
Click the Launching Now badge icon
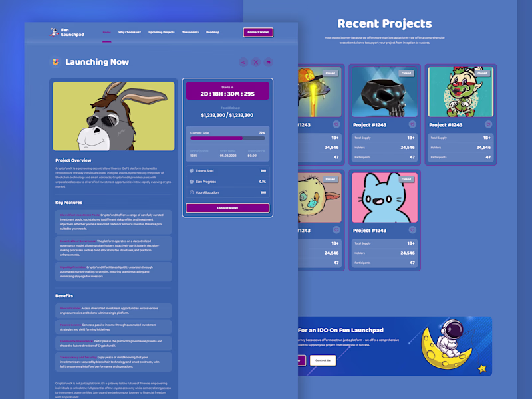[55, 62]
